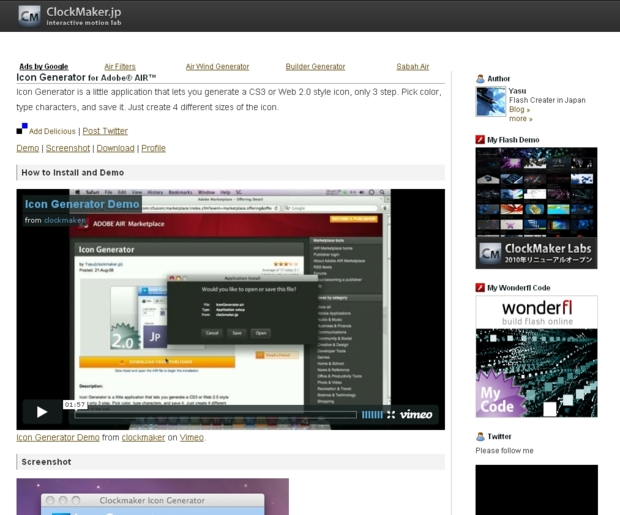Click Yasu's author avatar thumbnail
This screenshot has height=515, width=620.
[491, 102]
